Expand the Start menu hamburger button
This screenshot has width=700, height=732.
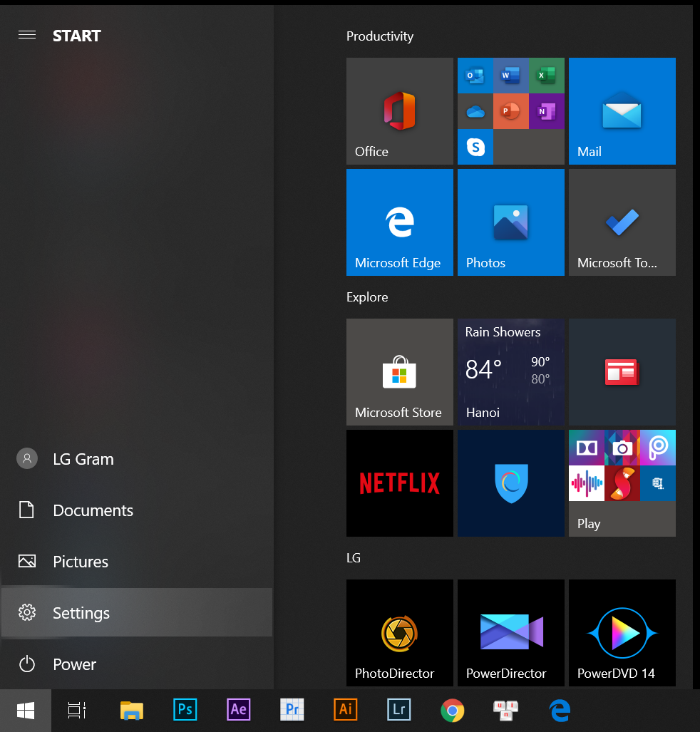coord(27,35)
